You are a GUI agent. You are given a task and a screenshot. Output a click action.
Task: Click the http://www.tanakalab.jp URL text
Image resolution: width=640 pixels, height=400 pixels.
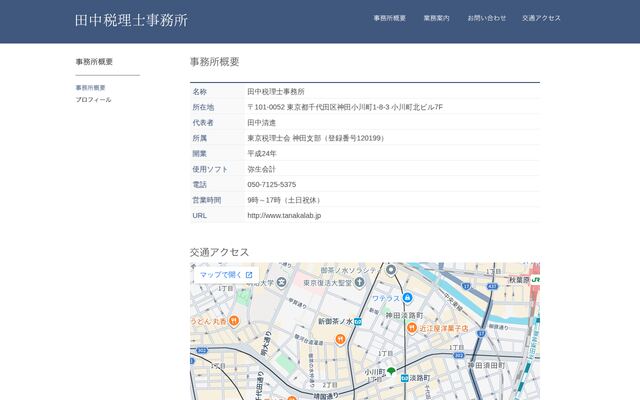(x=284, y=216)
